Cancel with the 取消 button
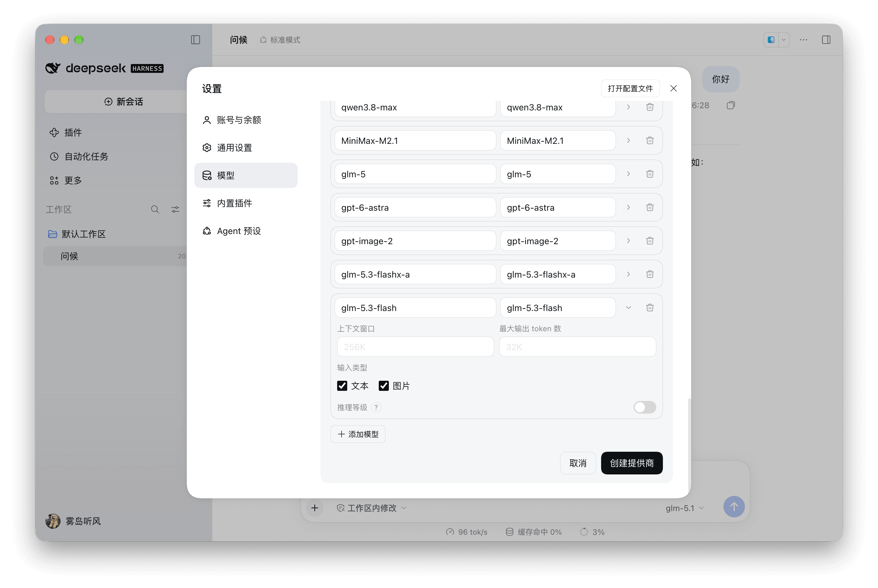Screen dimensions: 878x588 coord(577,463)
